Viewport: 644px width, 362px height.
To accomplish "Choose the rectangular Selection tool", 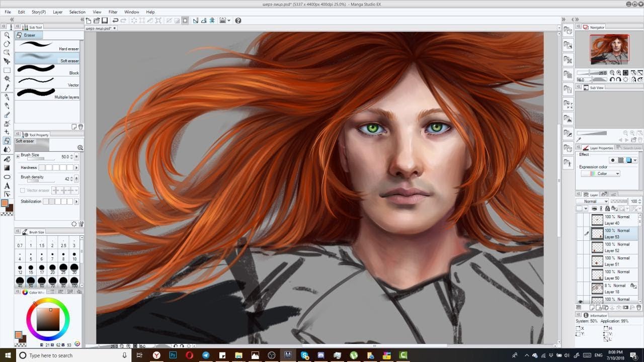I will point(7,70).
